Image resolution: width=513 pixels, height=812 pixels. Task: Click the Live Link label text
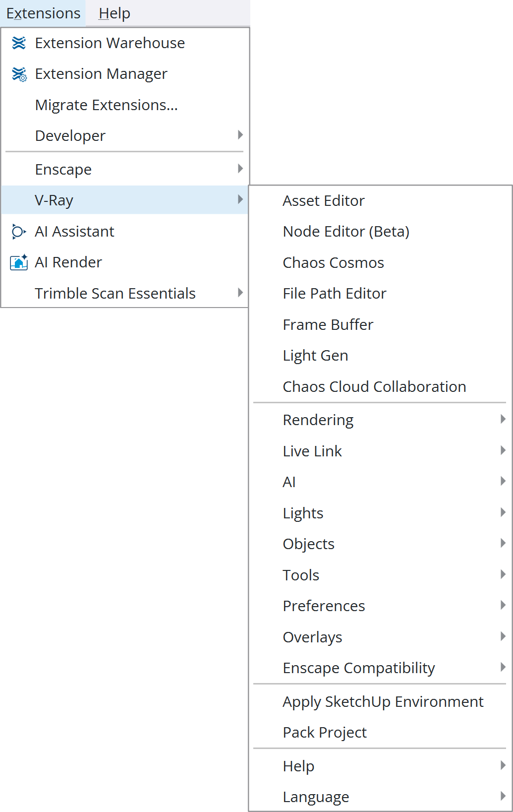[312, 451]
